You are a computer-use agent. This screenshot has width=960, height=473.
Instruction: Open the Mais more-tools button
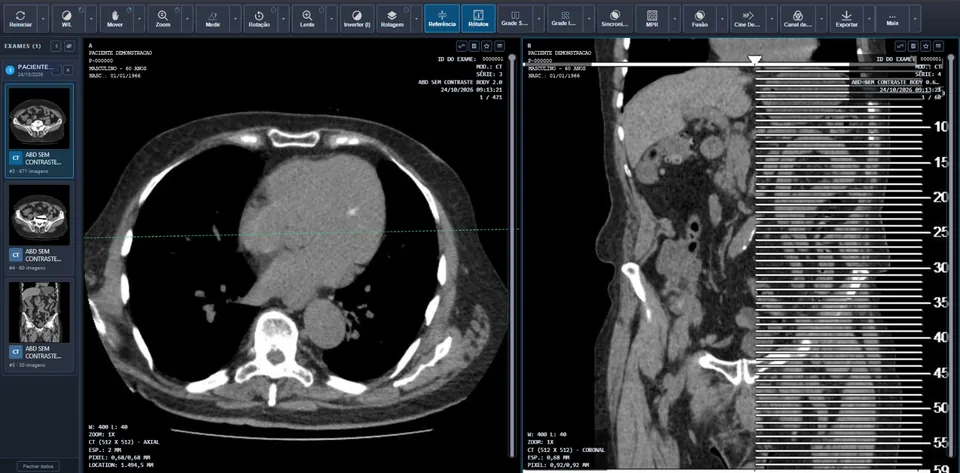coord(893,18)
